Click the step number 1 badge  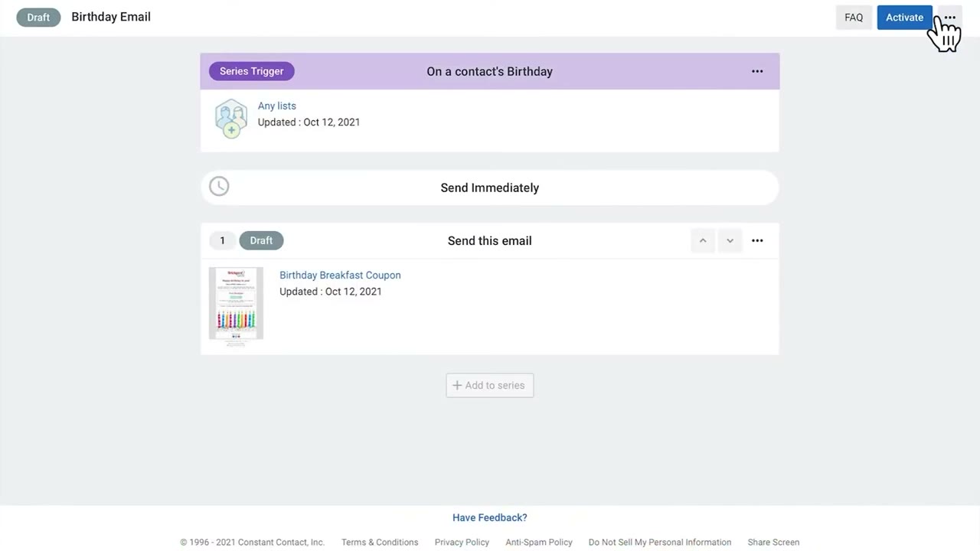point(223,240)
